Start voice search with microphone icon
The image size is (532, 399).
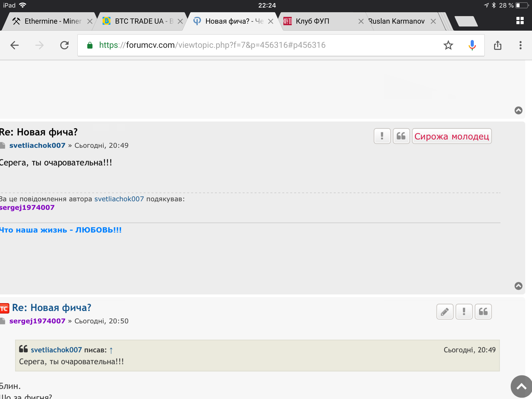(472, 45)
